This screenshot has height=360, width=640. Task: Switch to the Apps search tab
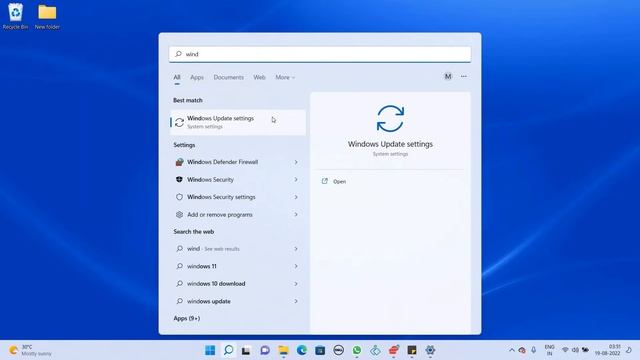(x=197, y=77)
